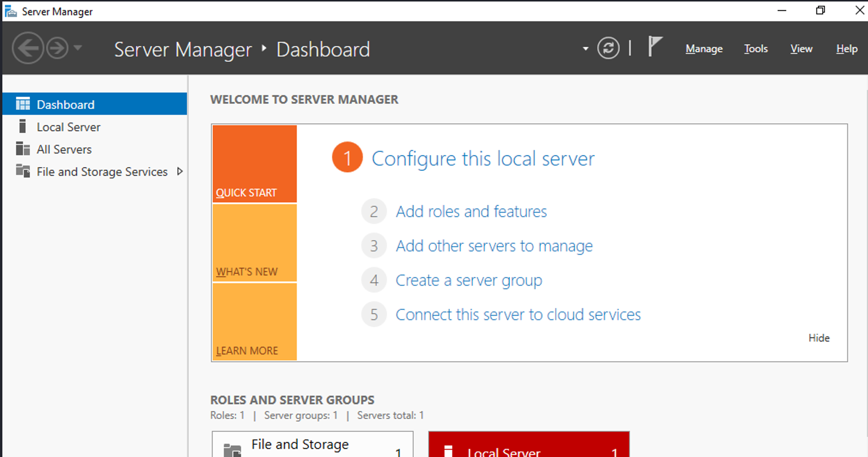This screenshot has width=868, height=457.
Task: Click the Dashboard grid icon in sidebar
Action: click(23, 104)
